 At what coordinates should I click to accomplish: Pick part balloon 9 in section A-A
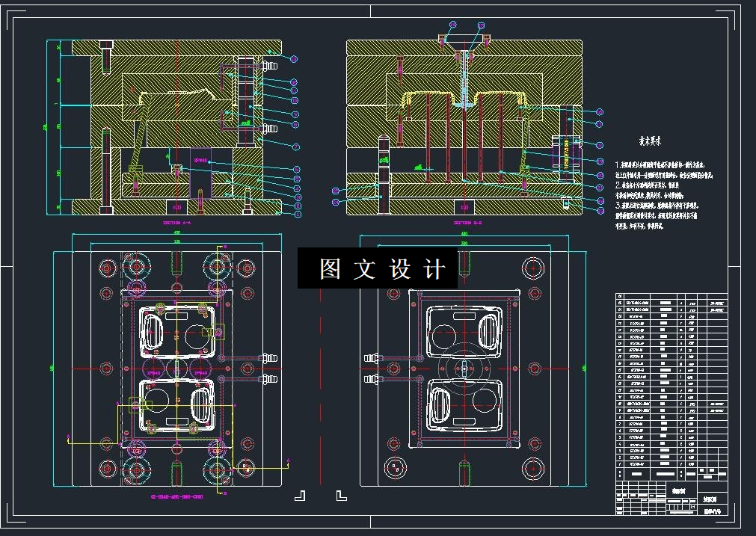[295, 114]
